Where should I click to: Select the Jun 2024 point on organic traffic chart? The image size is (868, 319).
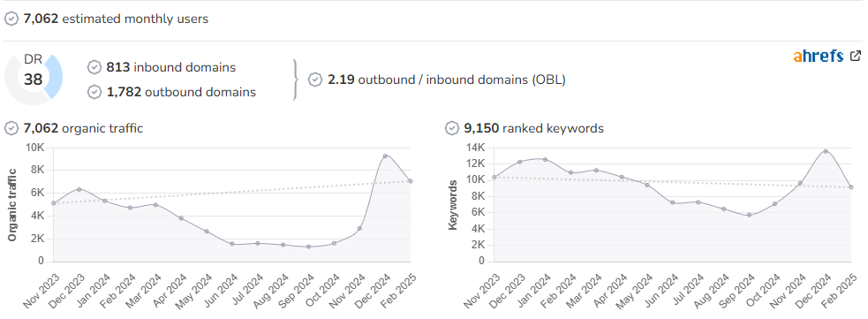(x=232, y=244)
